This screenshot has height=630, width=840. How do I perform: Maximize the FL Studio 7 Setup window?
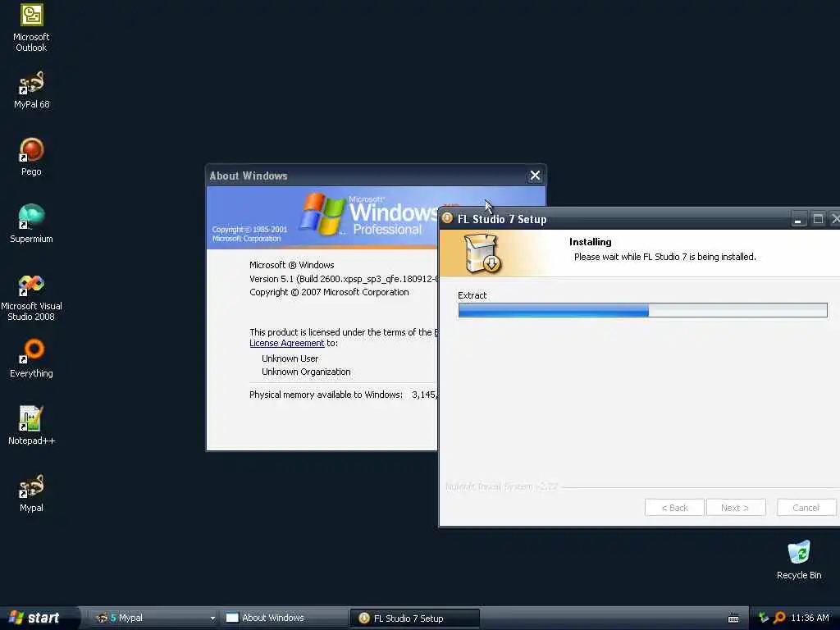(818, 219)
